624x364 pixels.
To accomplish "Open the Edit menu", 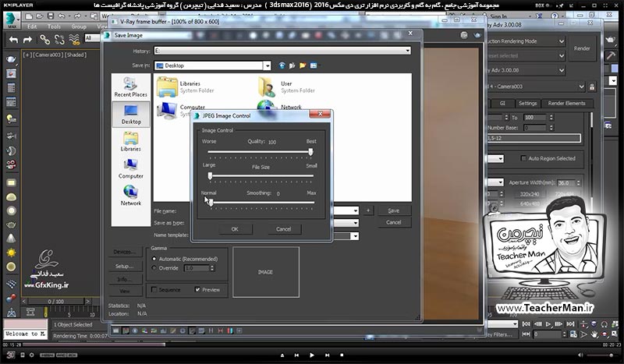I will point(32,27).
